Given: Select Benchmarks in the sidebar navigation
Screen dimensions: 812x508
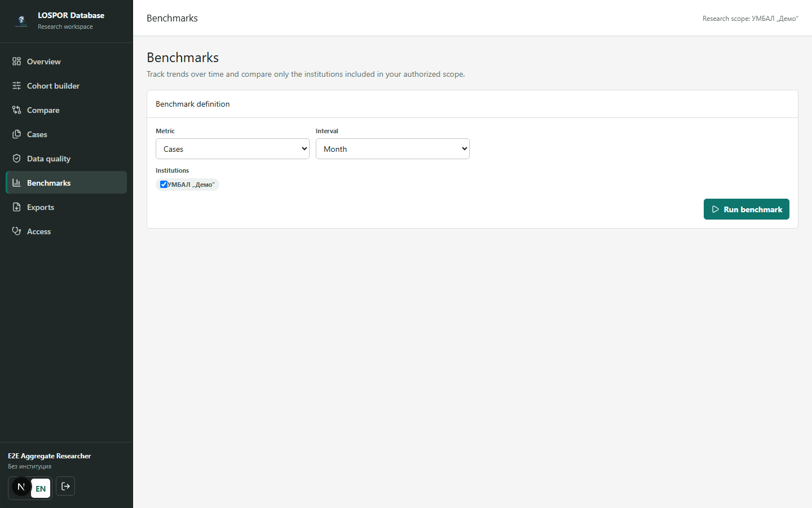Looking at the screenshot, I should pyautogui.click(x=66, y=183).
